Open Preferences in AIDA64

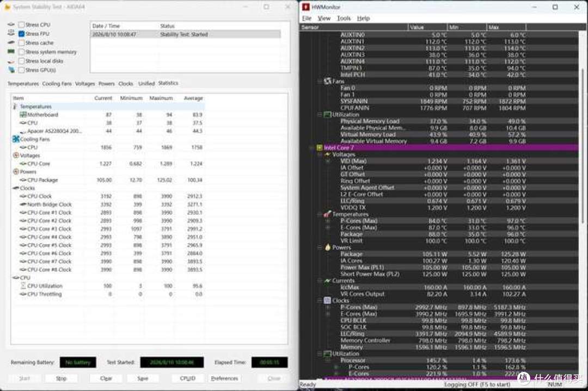[x=224, y=378]
